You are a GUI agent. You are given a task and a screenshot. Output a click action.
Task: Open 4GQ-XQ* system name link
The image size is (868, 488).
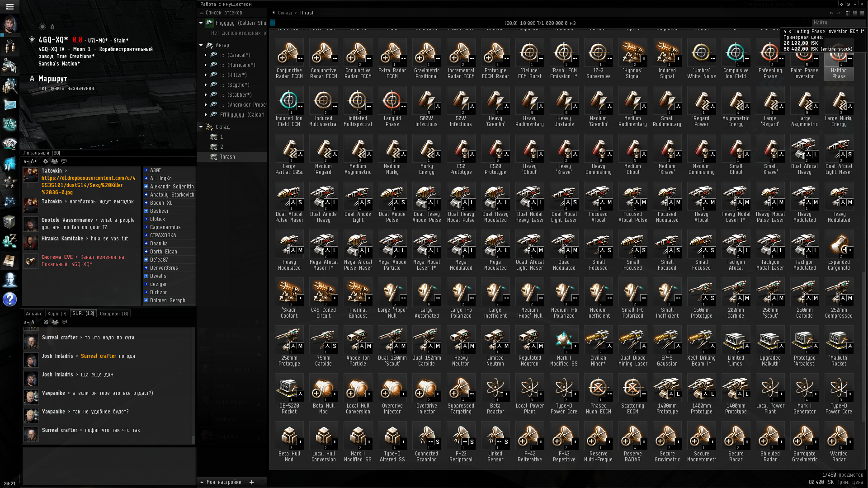pos(53,40)
